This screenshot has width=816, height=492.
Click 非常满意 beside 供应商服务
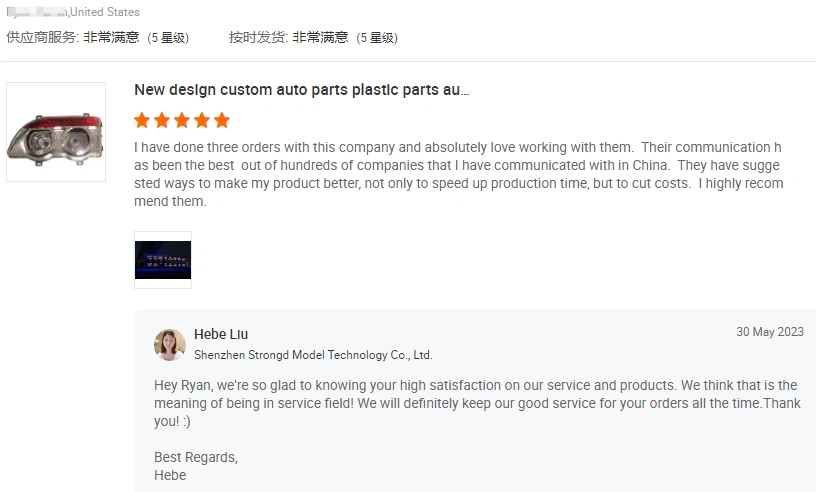click(x=111, y=38)
